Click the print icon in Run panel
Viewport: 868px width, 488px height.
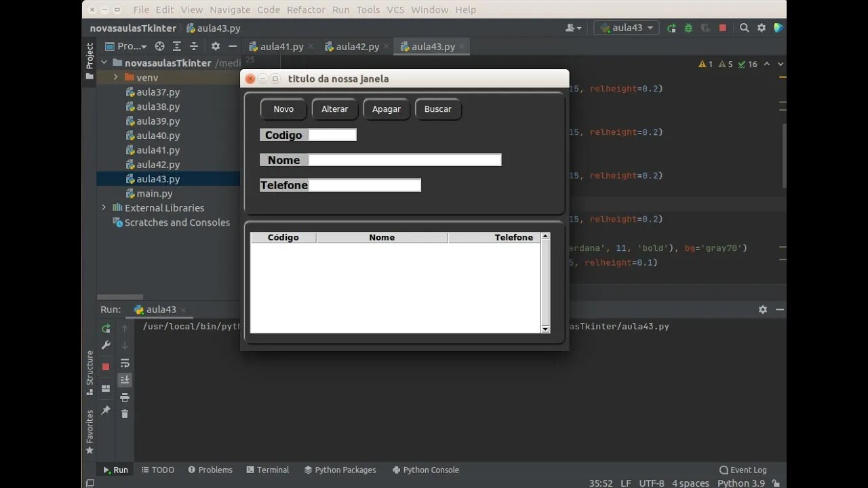click(125, 397)
